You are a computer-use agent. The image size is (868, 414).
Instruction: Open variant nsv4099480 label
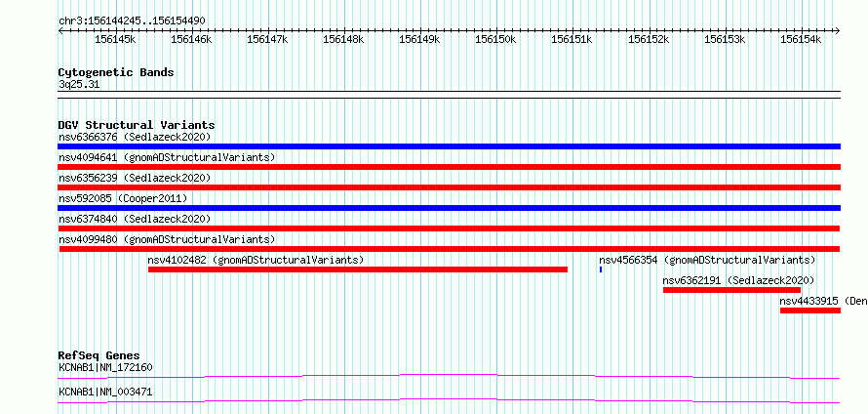click(167, 239)
